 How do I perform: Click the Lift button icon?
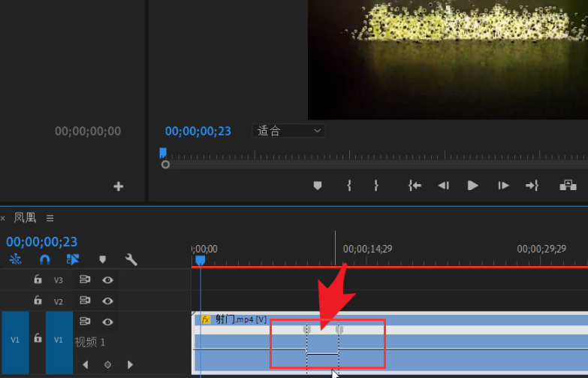pyautogui.click(x=568, y=185)
